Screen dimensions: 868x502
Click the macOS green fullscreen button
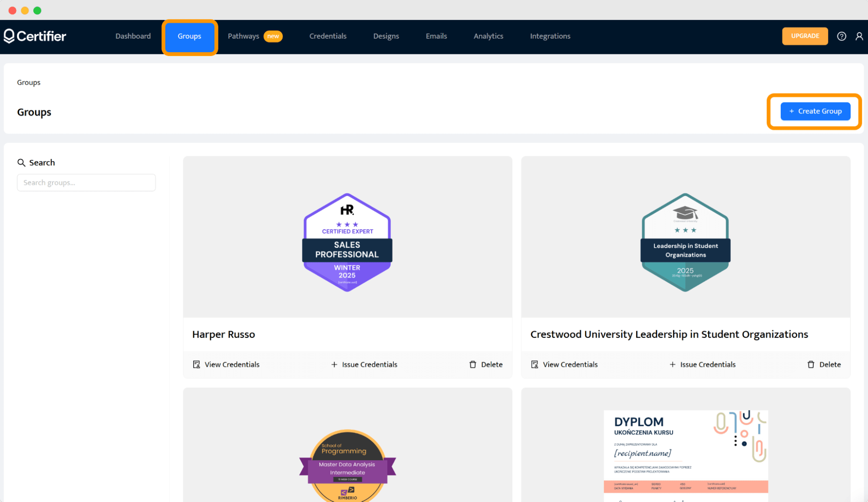click(37, 10)
